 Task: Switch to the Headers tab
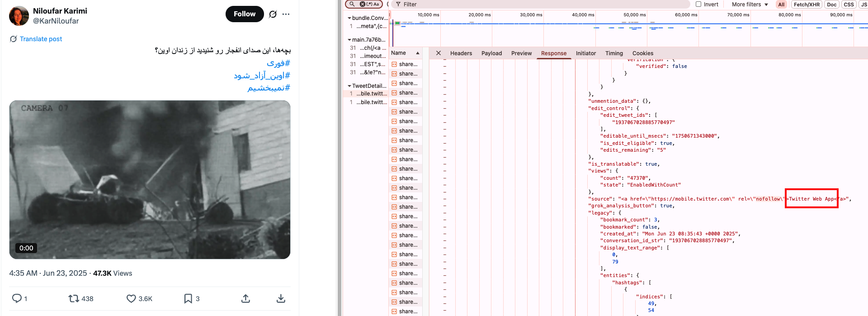[461, 53]
